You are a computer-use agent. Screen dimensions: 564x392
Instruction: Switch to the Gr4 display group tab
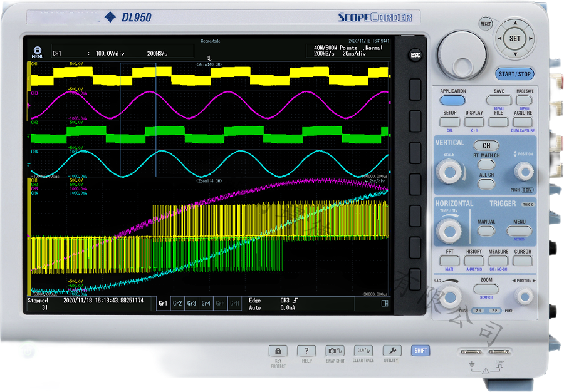pos(206,304)
